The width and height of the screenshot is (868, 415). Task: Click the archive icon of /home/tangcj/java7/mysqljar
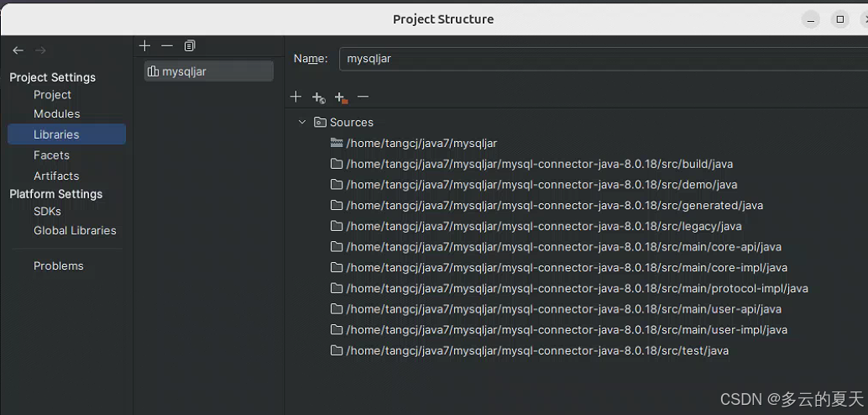click(337, 143)
